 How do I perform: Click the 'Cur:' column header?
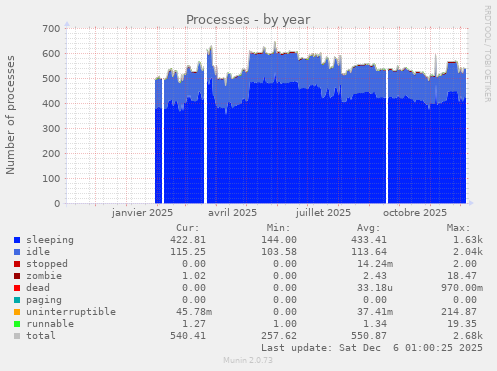point(188,228)
